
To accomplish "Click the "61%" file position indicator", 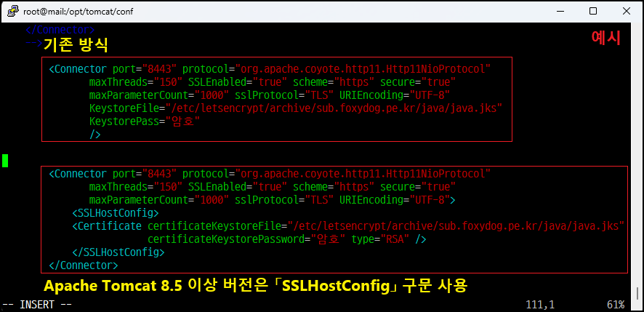I will tap(615, 305).
